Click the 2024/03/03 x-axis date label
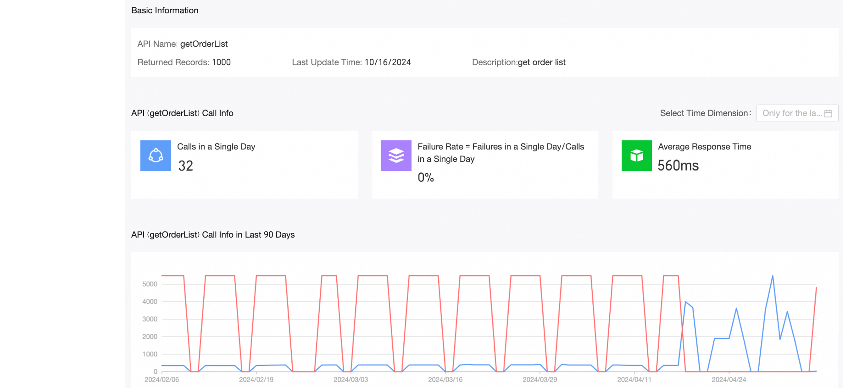868x388 pixels. (351, 380)
